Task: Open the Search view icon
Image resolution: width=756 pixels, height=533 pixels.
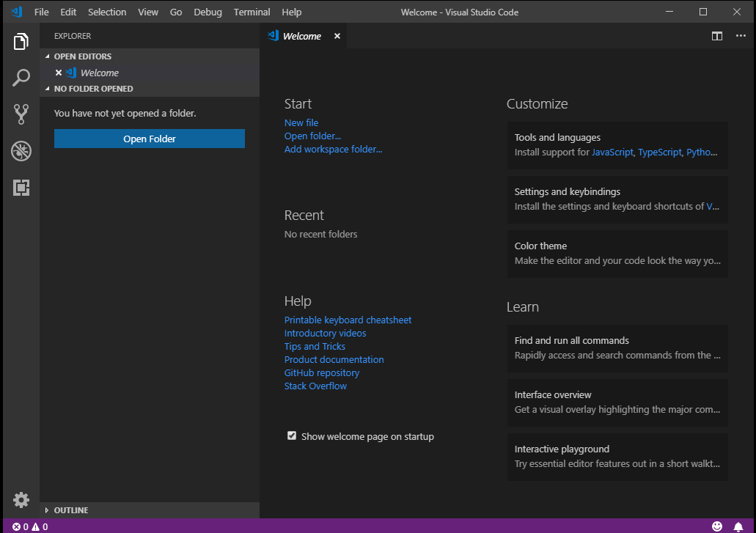Action: click(x=21, y=78)
